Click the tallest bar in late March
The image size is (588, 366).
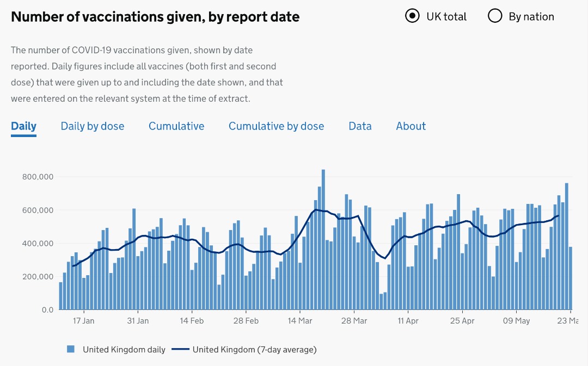323,239
